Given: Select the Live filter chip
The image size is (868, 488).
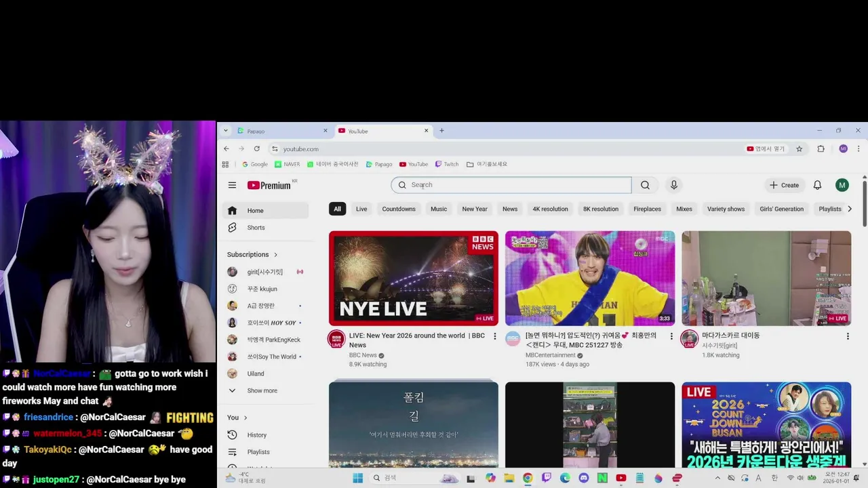Looking at the screenshot, I should pyautogui.click(x=361, y=209).
